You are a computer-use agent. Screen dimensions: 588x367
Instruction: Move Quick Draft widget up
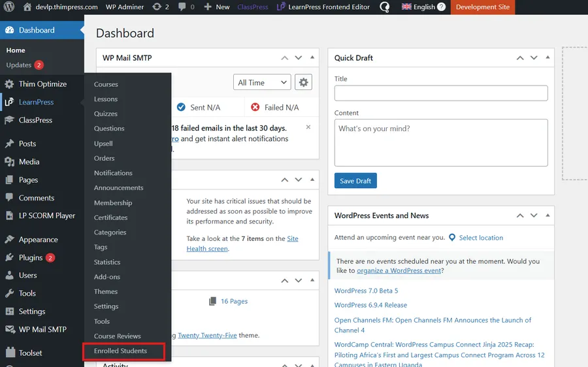(x=520, y=57)
